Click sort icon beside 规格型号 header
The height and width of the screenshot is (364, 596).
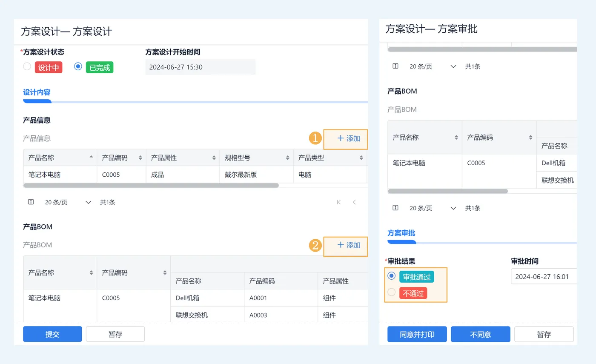(x=287, y=158)
